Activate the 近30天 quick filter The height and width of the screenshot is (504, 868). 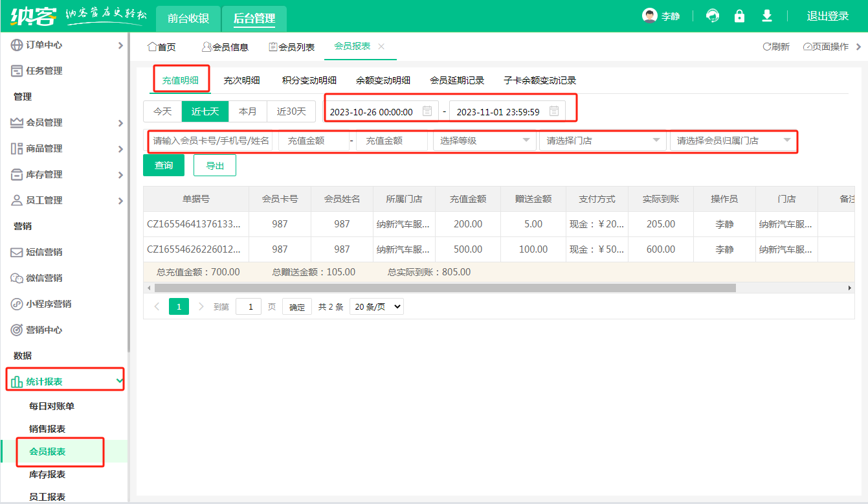coord(291,111)
